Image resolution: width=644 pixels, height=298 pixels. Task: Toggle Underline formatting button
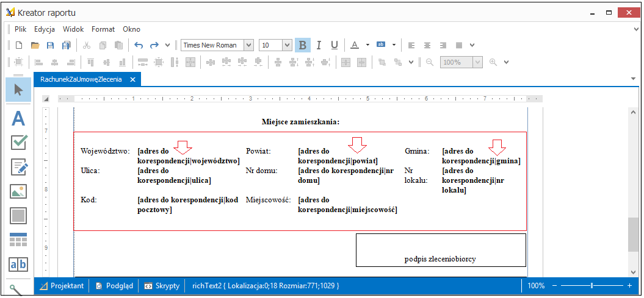[335, 45]
